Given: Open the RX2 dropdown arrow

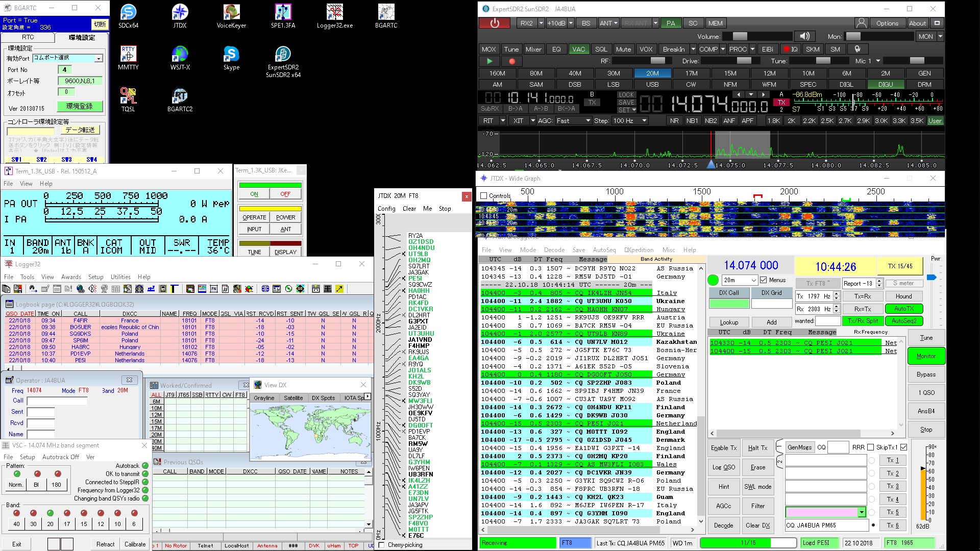Looking at the screenshot, I should tap(540, 23).
